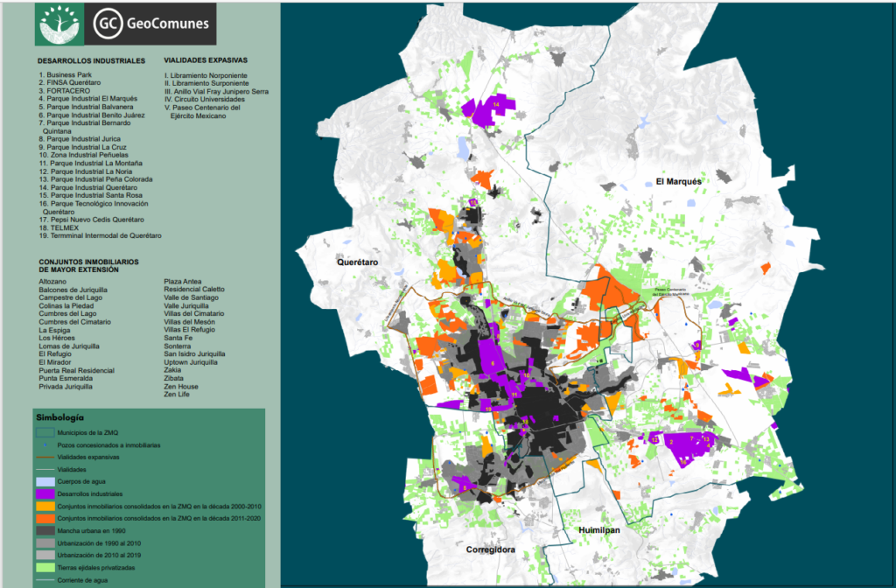Click the yellow 2000-2010 conjuntos legend swatch

[45, 507]
